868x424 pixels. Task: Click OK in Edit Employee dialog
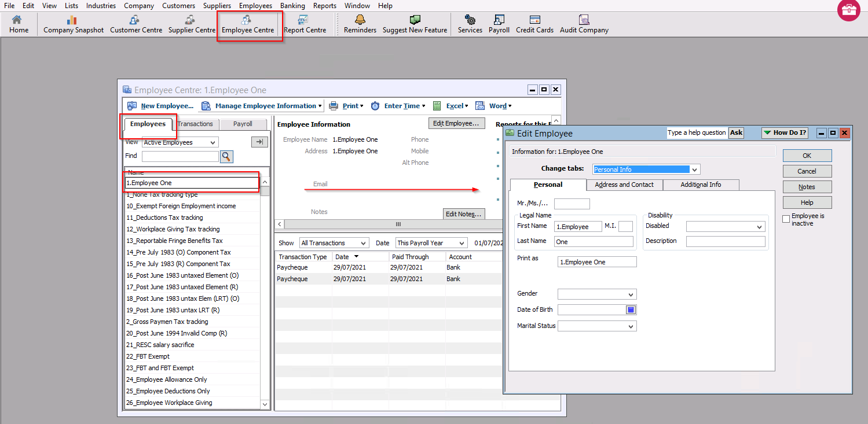pos(807,156)
